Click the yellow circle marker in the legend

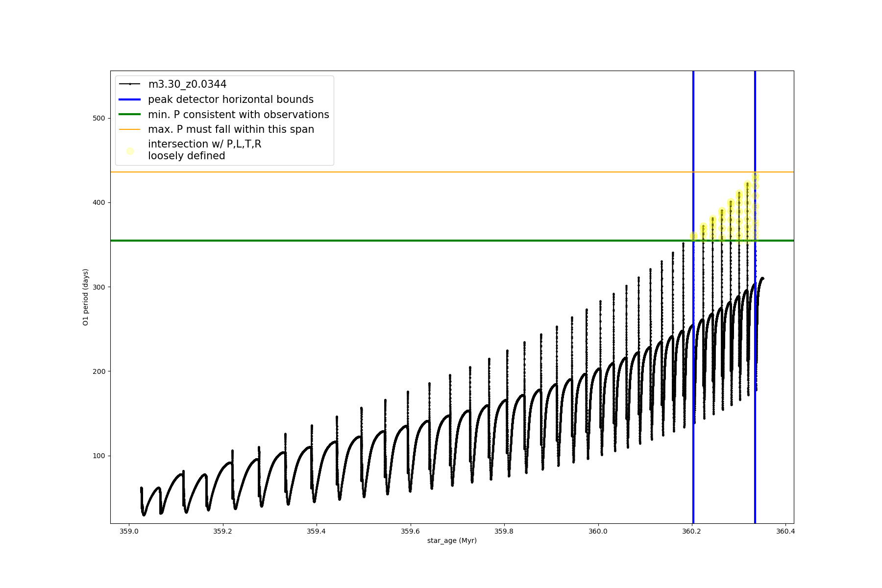(x=130, y=151)
